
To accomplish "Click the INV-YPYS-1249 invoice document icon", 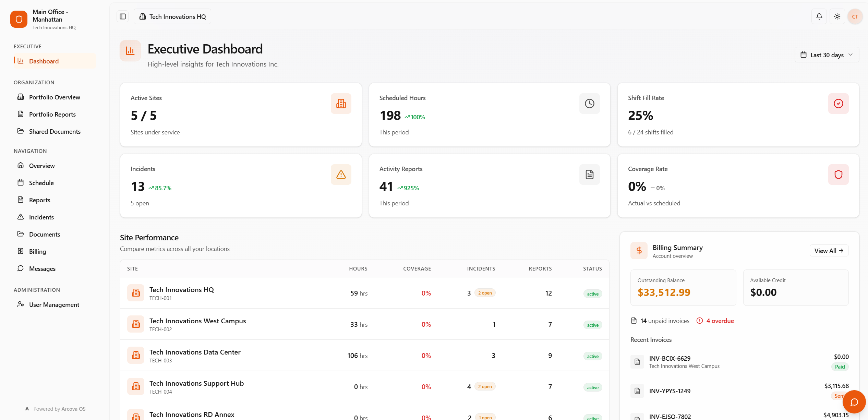I will click(x=637, y=391).
